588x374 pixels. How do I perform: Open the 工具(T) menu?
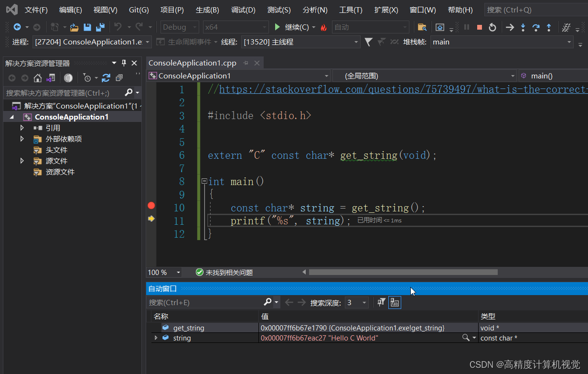point(351,10)
